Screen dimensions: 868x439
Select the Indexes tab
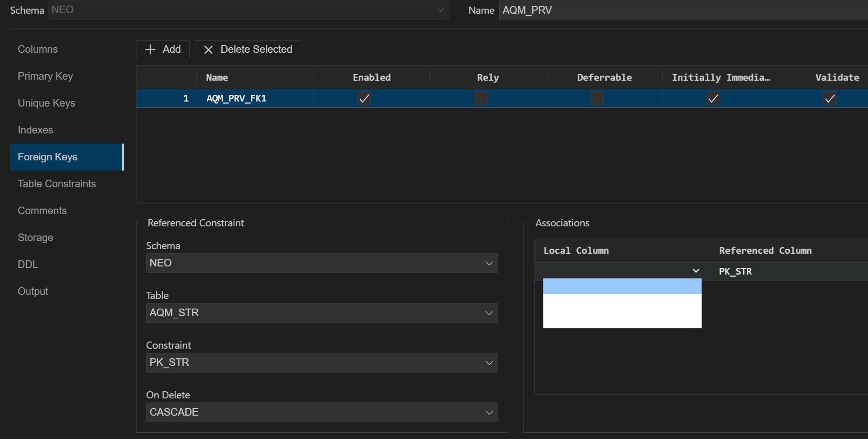[35, 130]
